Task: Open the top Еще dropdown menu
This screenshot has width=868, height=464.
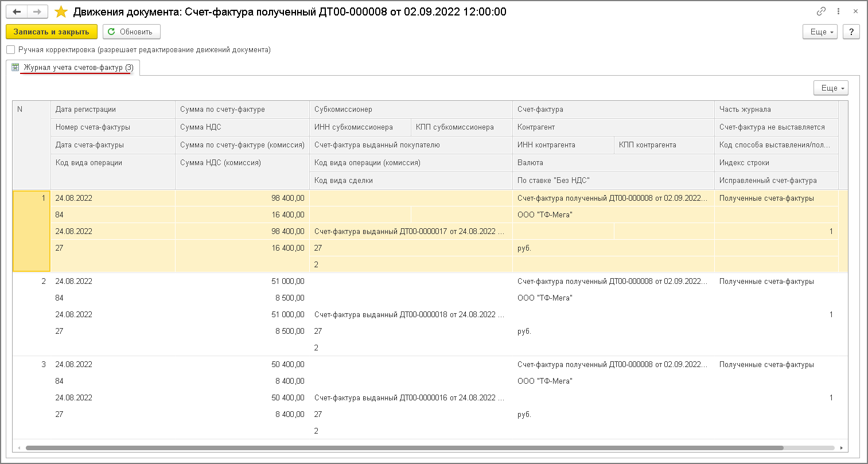Action: point(820,32)
